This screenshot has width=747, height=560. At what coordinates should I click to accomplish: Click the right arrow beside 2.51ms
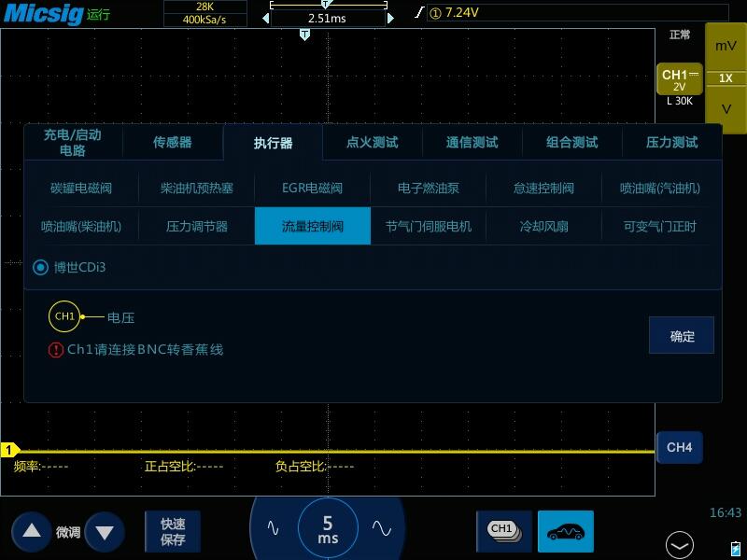click(x=390, y=16)
